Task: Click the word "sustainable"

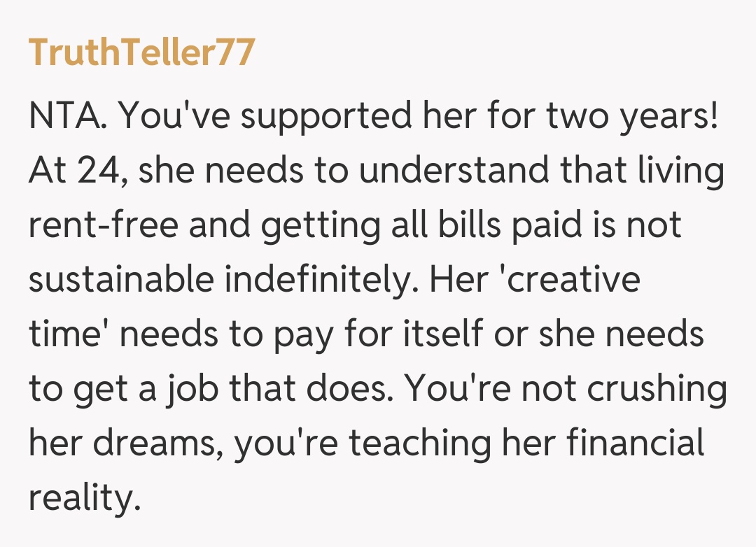Action: (x=120, y=280)
